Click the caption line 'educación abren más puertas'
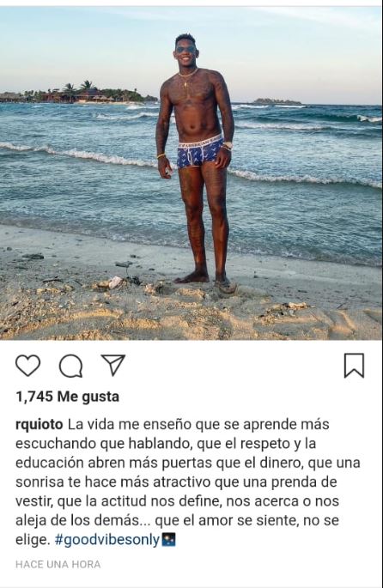This screenshot has height=588, width=383. coord(114,464)
